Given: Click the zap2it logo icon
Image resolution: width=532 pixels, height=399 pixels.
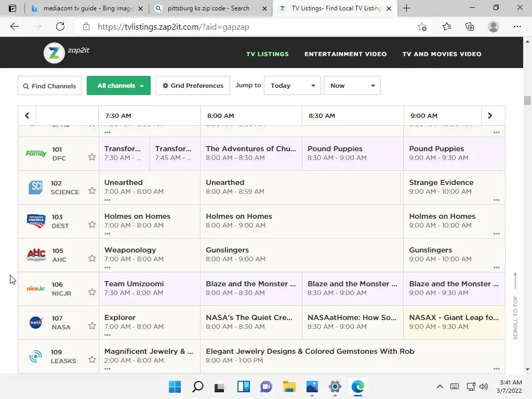Looking at the screenshot, I should pos(54,53).
